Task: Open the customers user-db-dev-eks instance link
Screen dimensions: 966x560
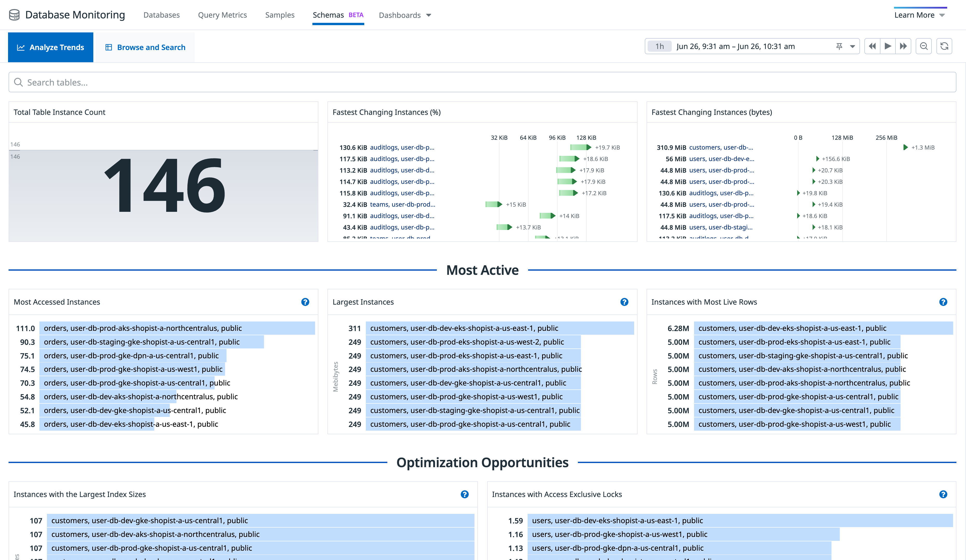Action: point(463,328)
